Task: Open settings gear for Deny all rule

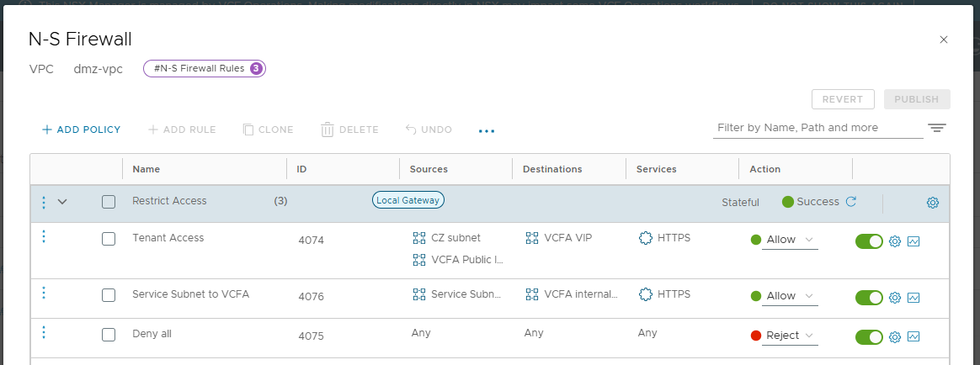Action: pyautogui.click(x=895, y=337)
